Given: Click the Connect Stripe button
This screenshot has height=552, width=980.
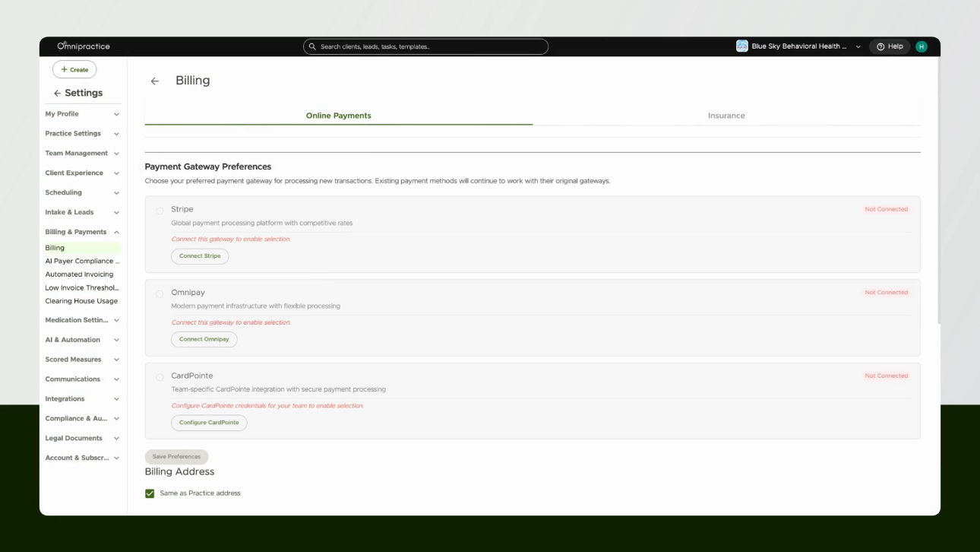Looking at the screenshot, I should (200, 256).
